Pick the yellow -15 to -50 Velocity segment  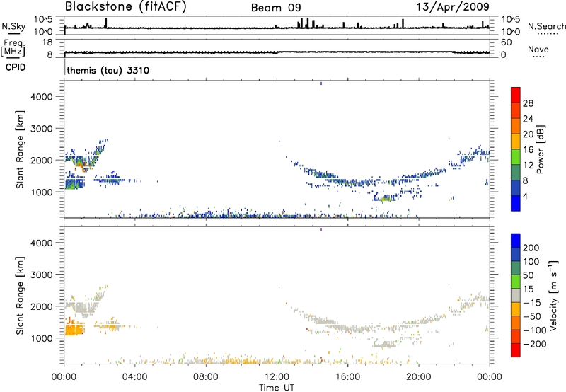click(x=516, y=309)
